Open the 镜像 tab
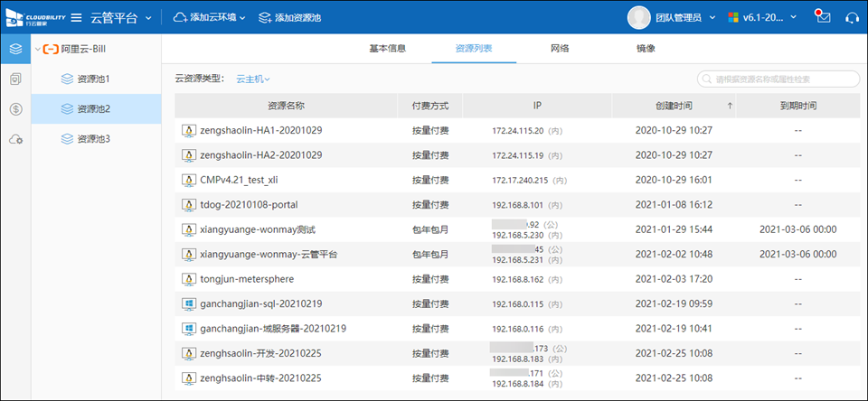868x401 pixels. coord(646,49)
